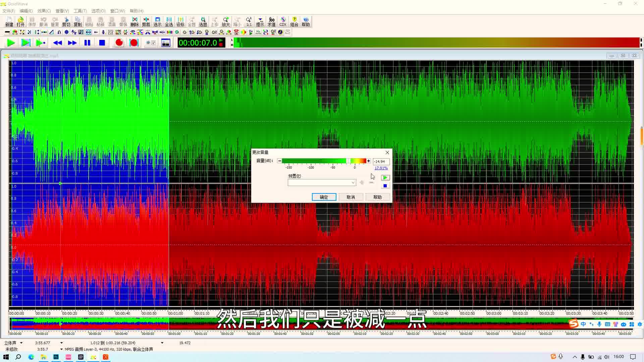Copy audio using the 复制 toolbar icon
Image resolution: width=644 pixels, height=362 pixels.
point(77,21)
